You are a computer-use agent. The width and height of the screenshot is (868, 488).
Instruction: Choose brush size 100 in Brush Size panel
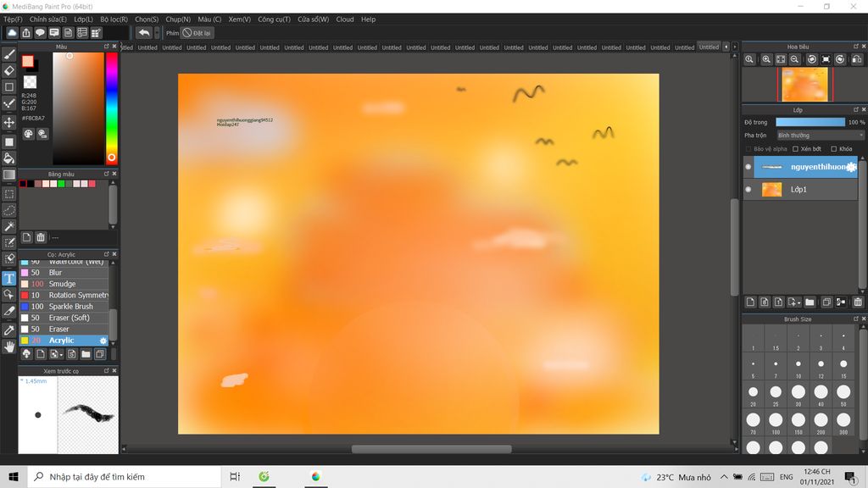(776, 420)
